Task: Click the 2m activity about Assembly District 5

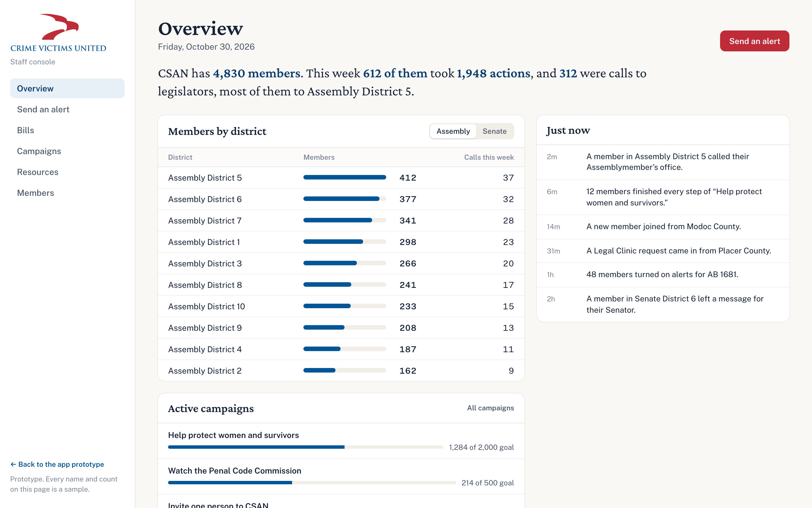Action: point(663,162)
